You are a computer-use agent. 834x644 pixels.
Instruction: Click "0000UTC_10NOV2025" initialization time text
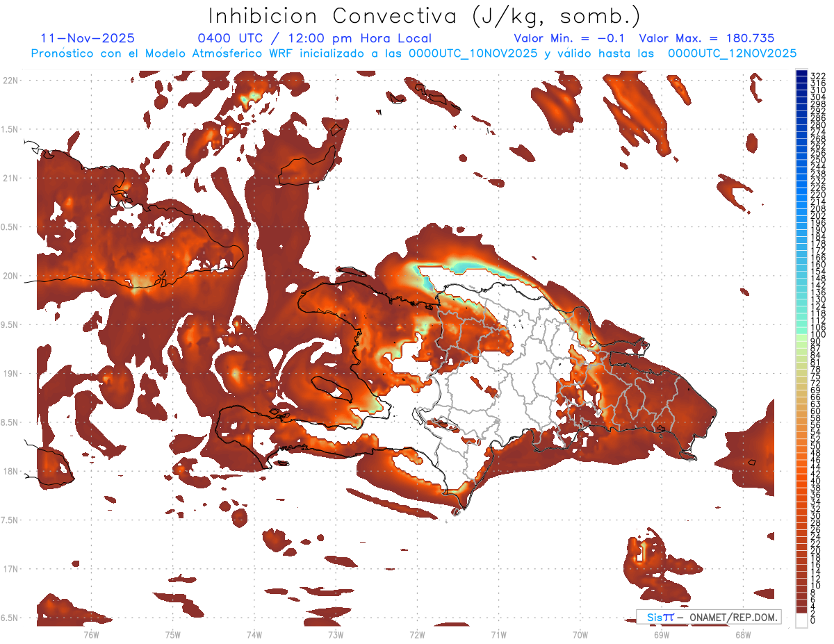click(x=474, y=53)
